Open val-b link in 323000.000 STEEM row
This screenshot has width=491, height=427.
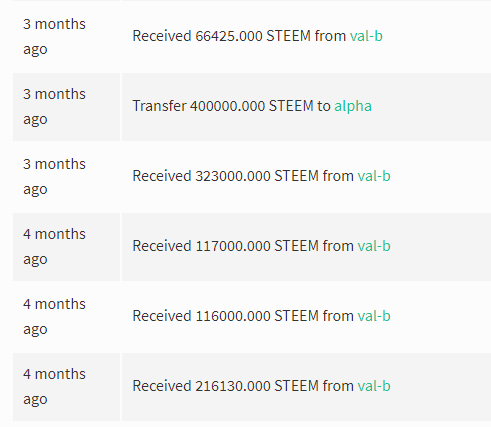click(x=374, y=176)
